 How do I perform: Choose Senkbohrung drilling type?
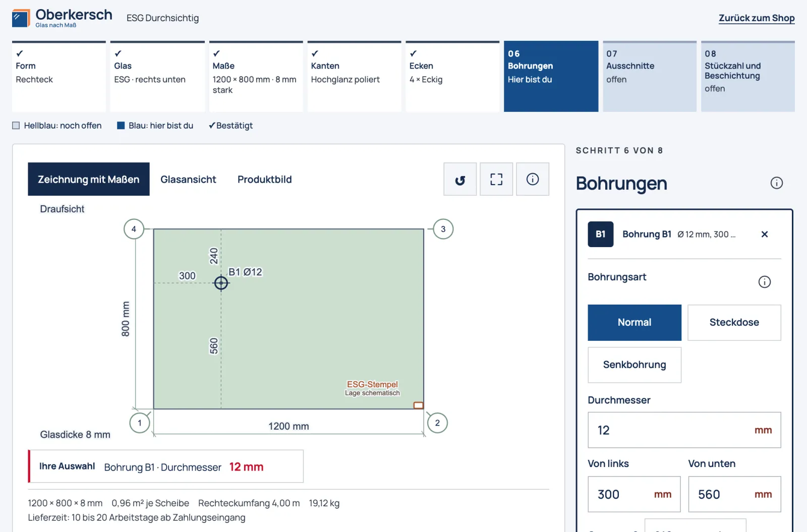(635, 365)
